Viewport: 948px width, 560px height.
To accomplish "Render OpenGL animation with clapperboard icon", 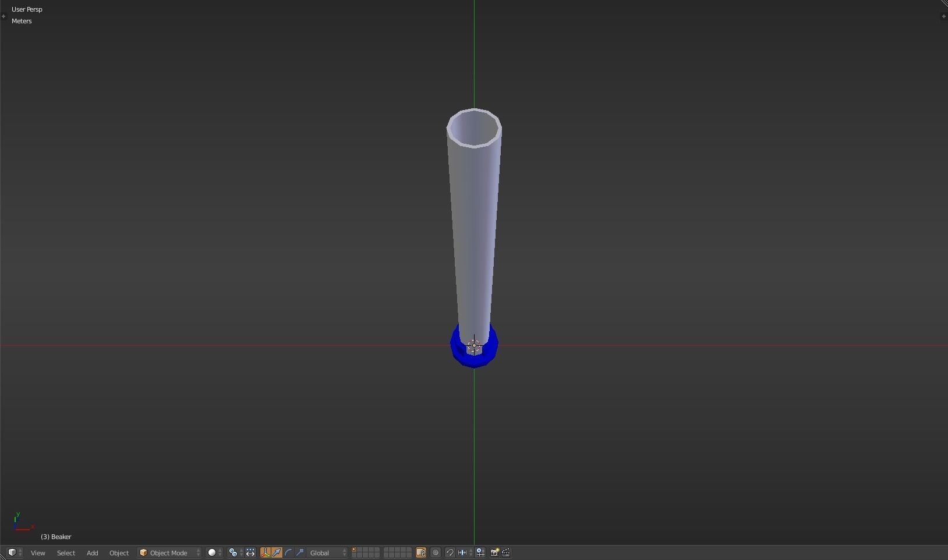I will 506,552.
